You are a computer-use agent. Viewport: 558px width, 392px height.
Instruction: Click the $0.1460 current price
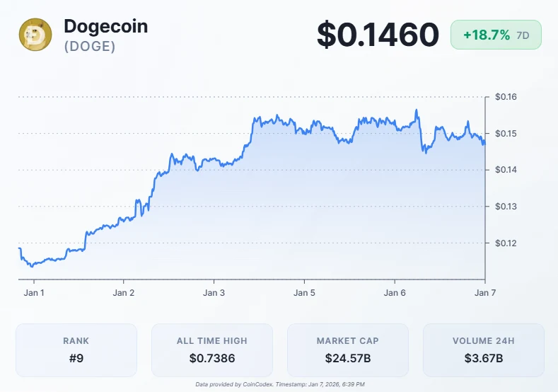[x=378, y=35]
